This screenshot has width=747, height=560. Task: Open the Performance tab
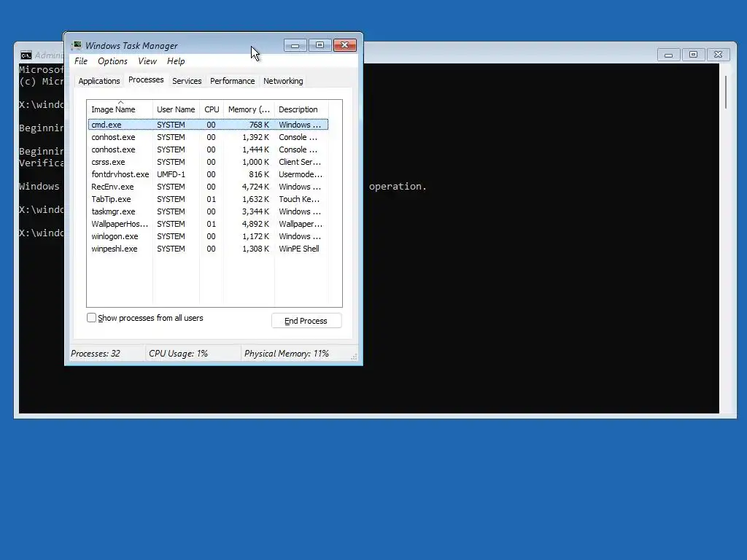pos(233,81)
